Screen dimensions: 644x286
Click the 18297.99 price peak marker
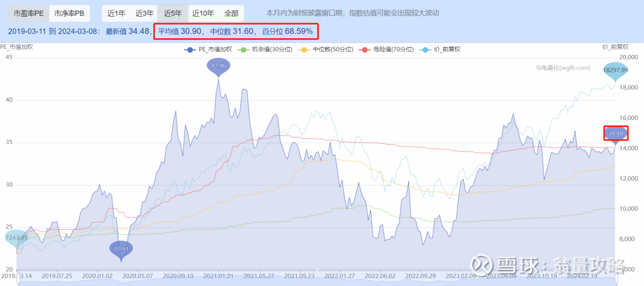(x=615, y=70)
